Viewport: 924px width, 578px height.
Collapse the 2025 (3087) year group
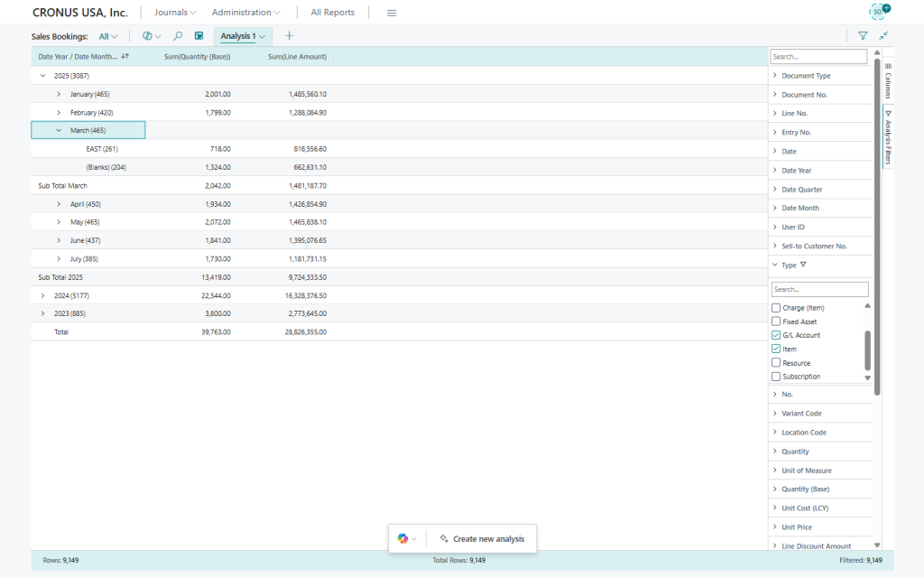point(42,76)
